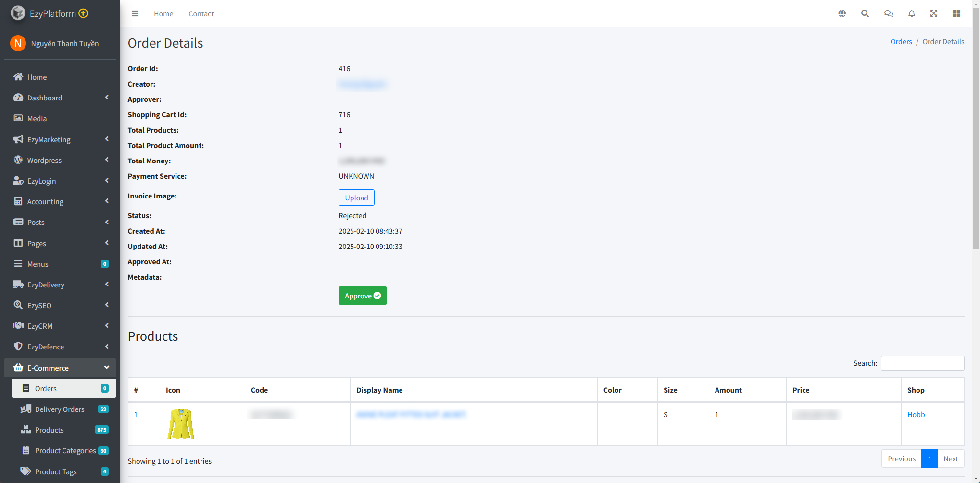Viewport: 980px width, 483px height.
Task: Open the Home item in the top navbar
Action: [163, 14]
